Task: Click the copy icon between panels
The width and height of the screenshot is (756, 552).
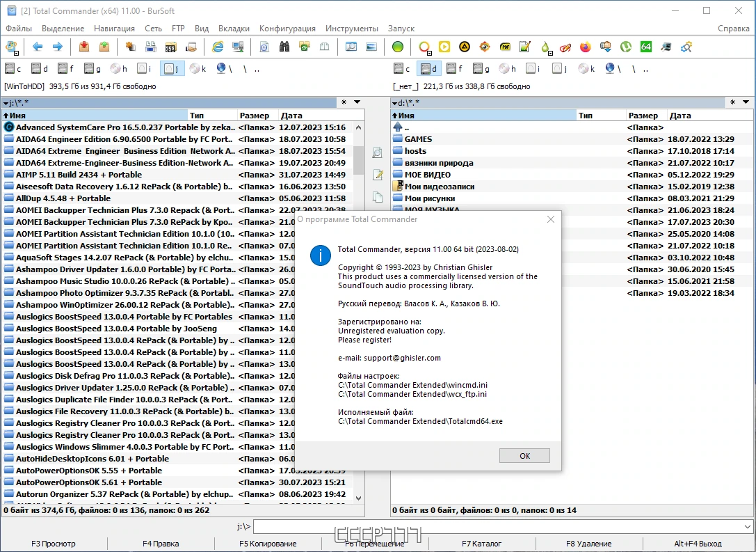Action: click(x=378, y=197)
